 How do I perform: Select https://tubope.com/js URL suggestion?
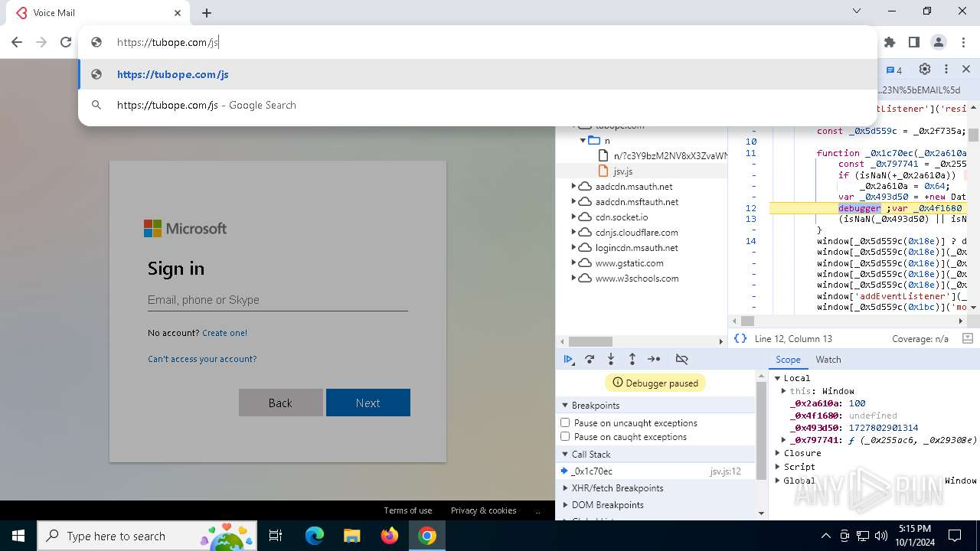tap(478, 74)
